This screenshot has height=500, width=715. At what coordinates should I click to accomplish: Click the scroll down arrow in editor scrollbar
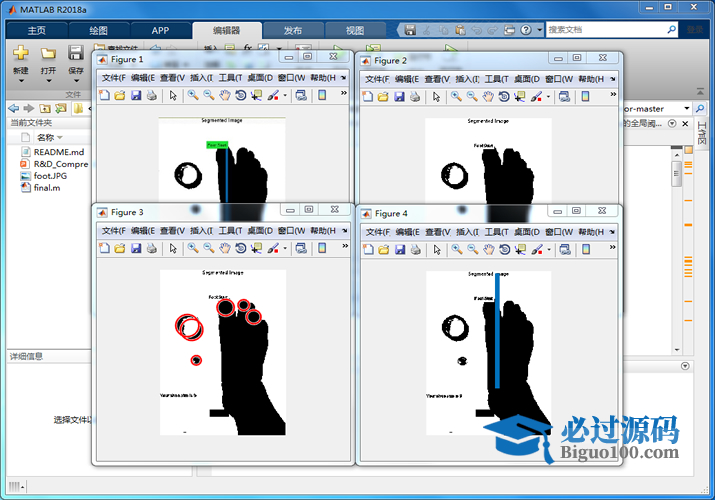[x=677, y=350]
